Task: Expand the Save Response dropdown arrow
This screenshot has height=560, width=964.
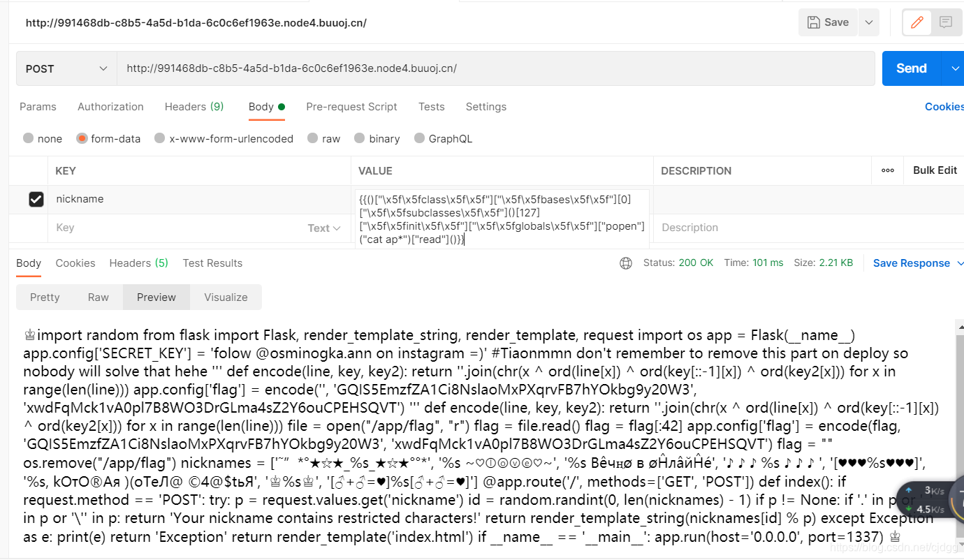Action: (960, 263)
